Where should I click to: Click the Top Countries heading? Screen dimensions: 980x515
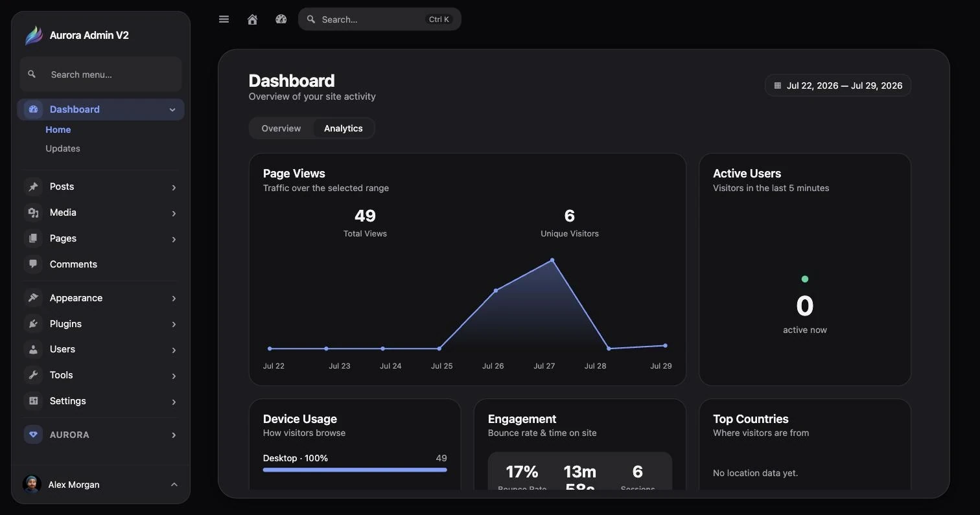(x=751, y=419)
